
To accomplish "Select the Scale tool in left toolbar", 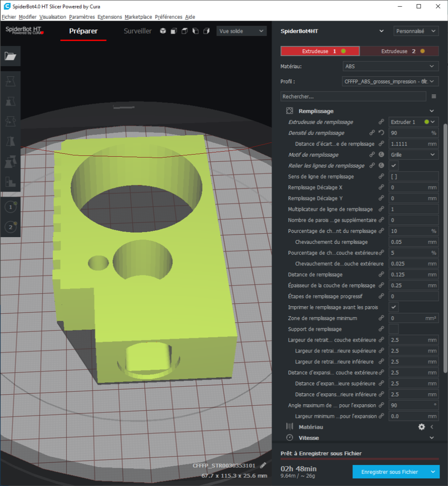I will click(x=10, y=101).
